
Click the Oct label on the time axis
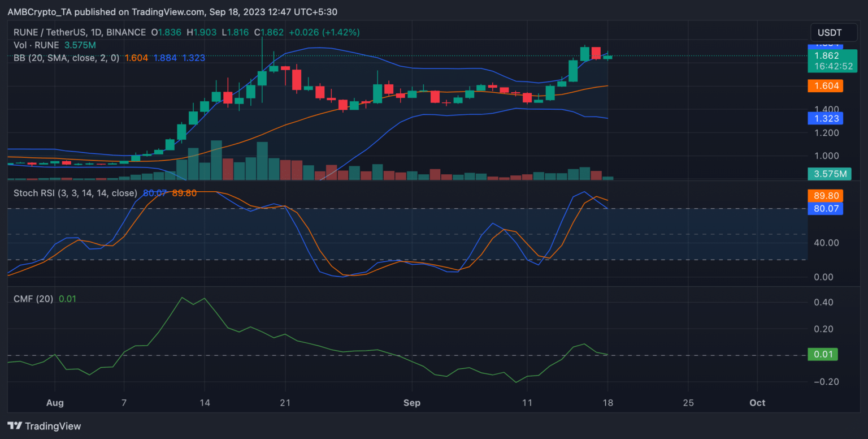click(757, 403)
